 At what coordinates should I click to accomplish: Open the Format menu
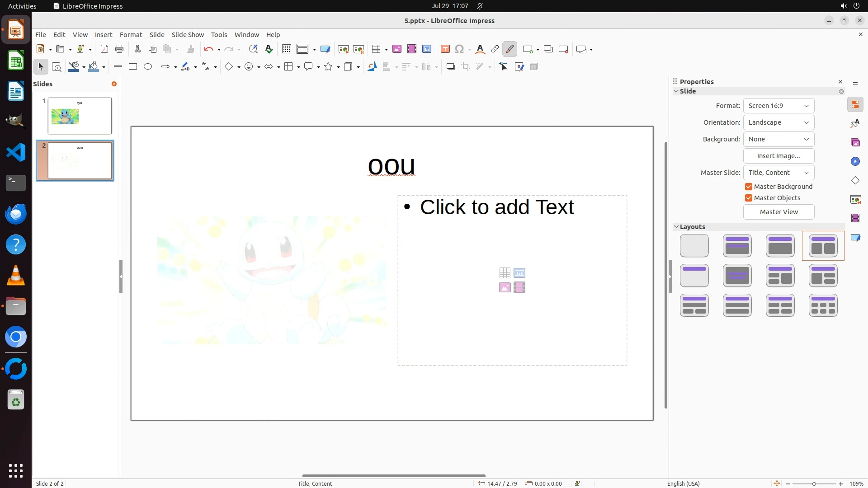click(x=131, y=35)
